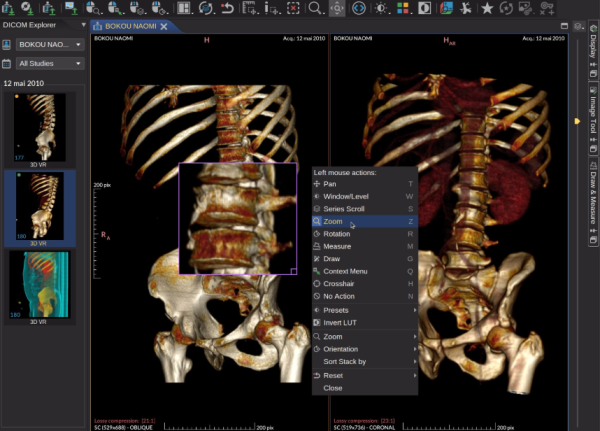
Task: Open the draw tool selector in toolbar
Action: (272, 8)
